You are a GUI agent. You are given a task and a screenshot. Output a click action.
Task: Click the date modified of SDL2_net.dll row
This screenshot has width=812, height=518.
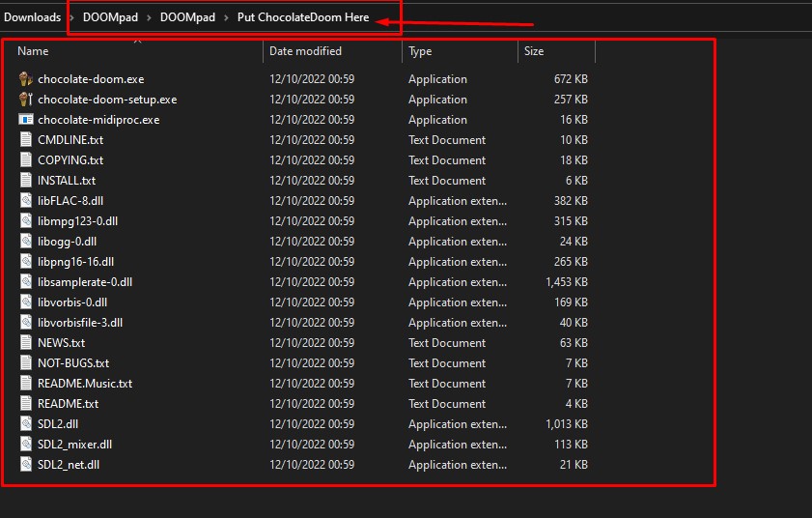point(312,465)
